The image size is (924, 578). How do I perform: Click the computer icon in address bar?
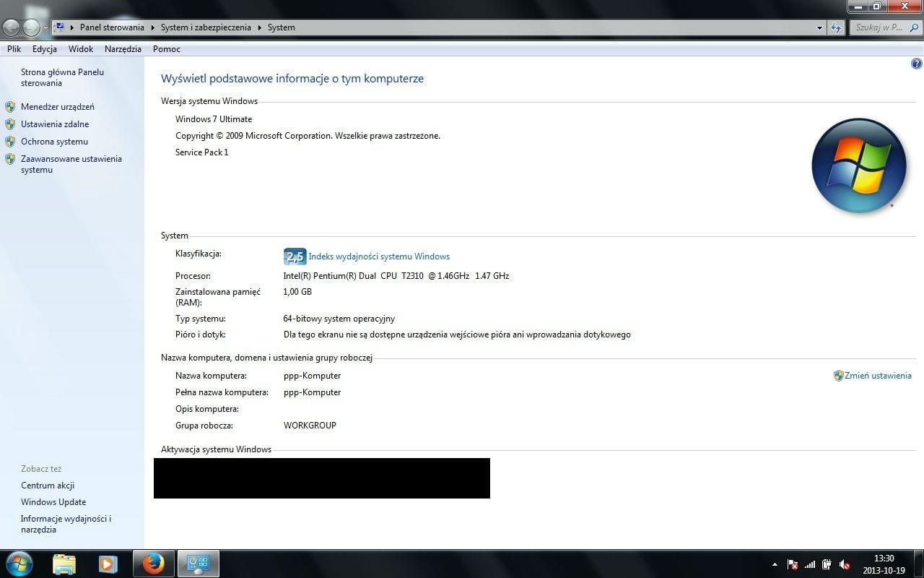60,27
